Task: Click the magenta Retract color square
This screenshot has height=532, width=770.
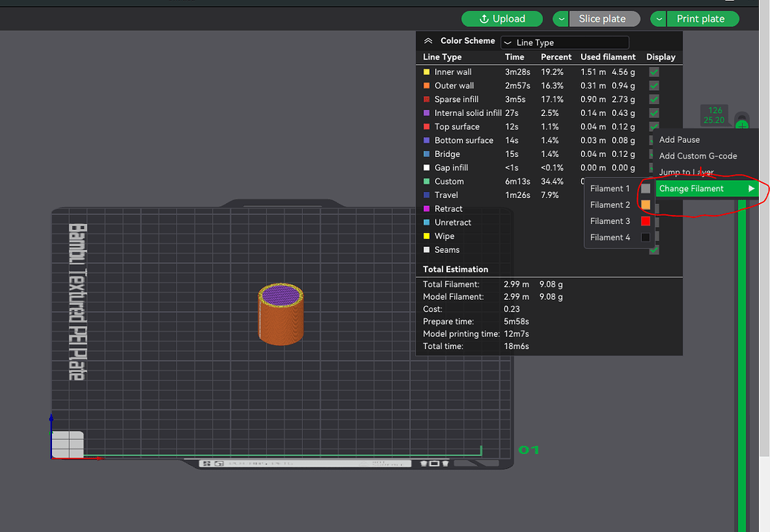Action: pyautogui.click(x=426, y=209)
